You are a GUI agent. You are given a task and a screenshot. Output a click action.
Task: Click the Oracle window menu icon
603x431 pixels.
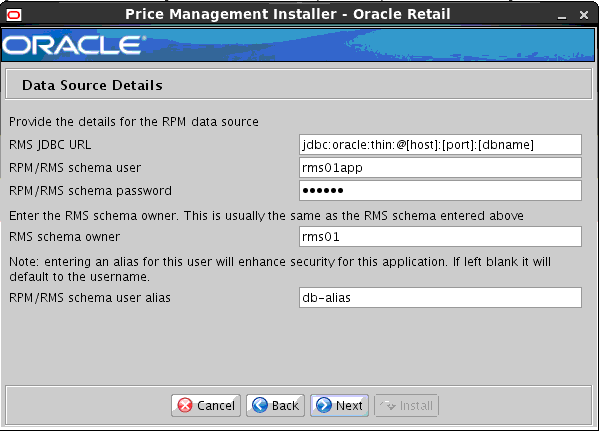click(14, 15)
